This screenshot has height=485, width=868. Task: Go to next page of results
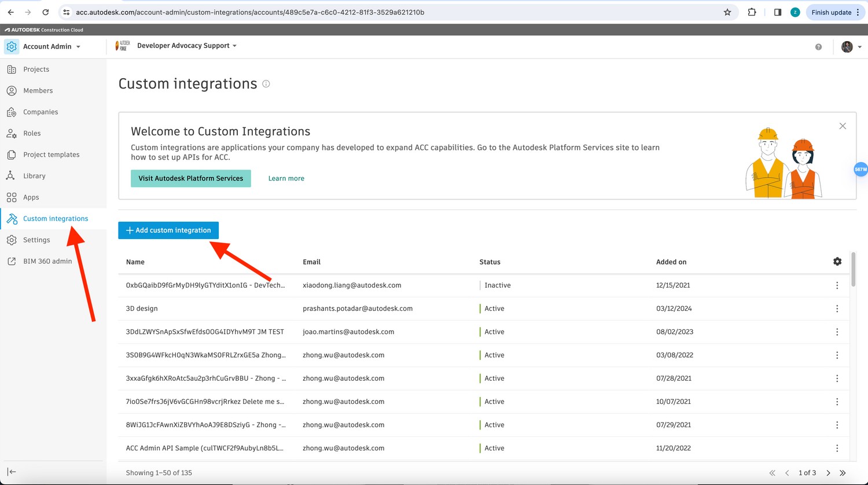[x=828, y=473]
